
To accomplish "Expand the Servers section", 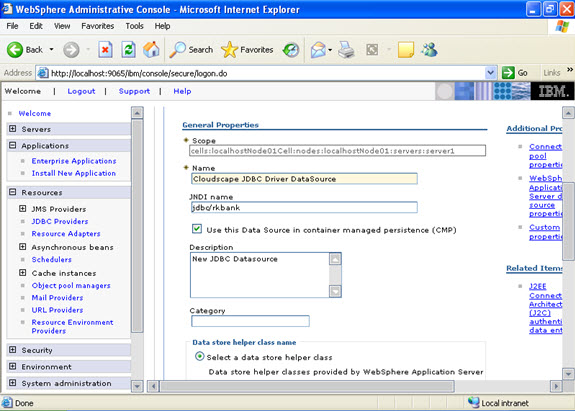I will tap(13, 129).
